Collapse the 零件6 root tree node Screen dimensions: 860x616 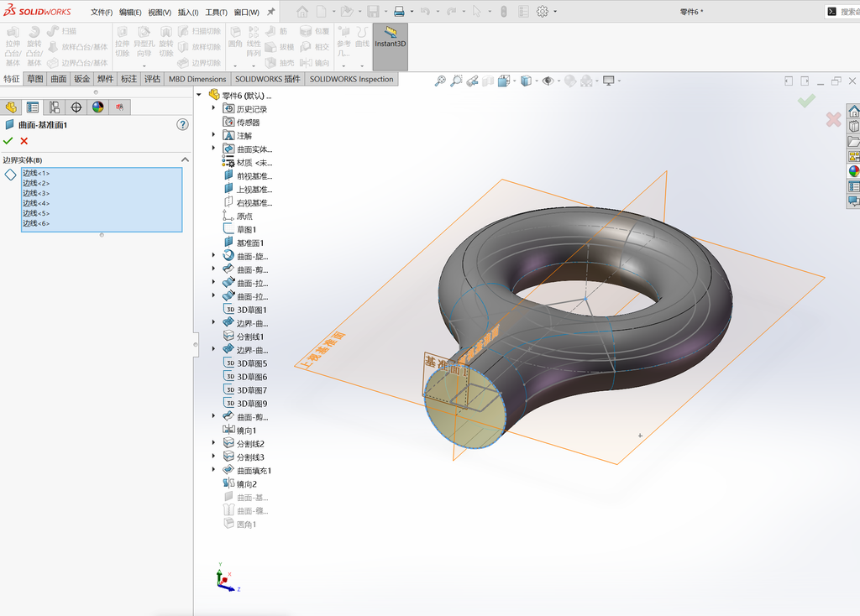199,95
